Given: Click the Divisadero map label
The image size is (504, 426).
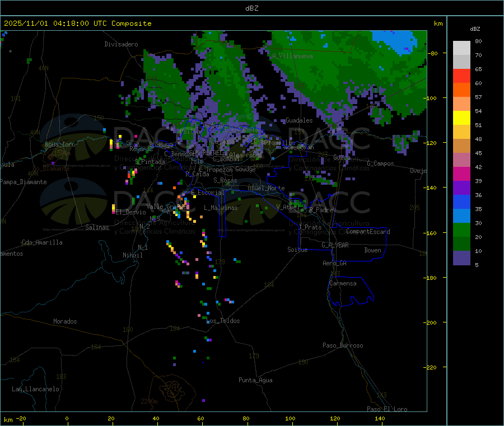Looking at the screenshot, I should coord(121,44).
